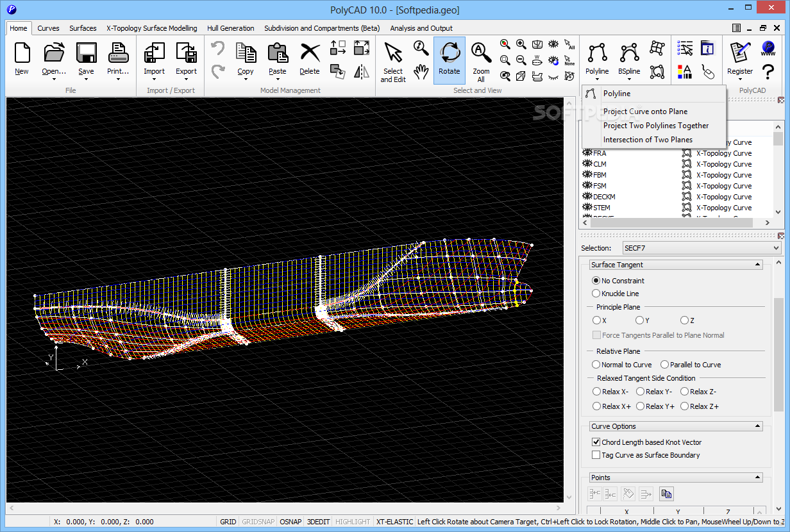Toggle visibility eye for FRA curve
The width and height of the screenshot is (790, 532).
click(x=587, y=153)
